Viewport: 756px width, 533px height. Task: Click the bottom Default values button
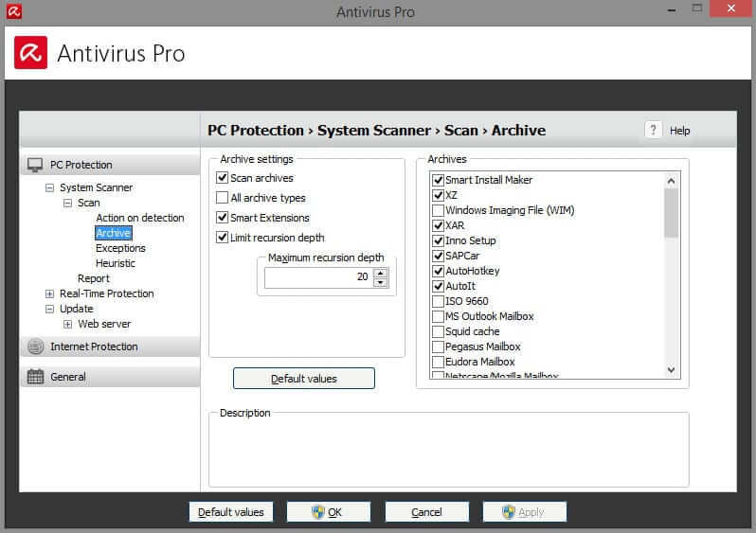point(231,512)
